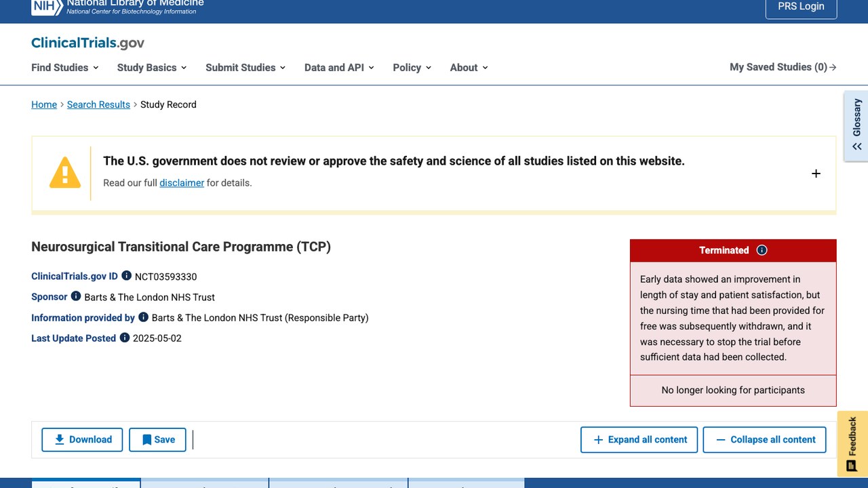Open the Feedback side tab
The width and height of the screenshot is (868, 488).
point(852,444)
